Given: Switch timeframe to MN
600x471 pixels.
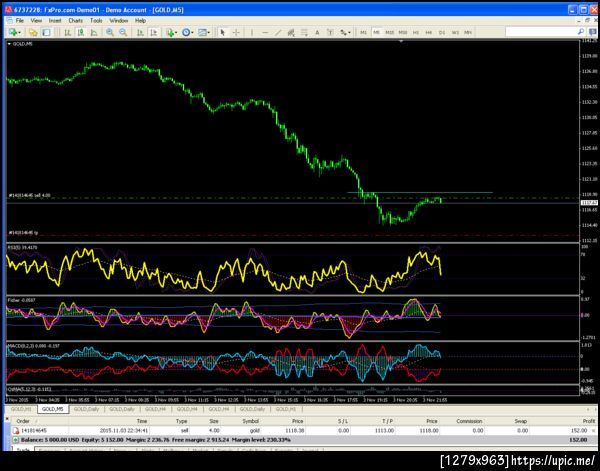Looking at the screenshot, I should pyautogui.click(x=468, y=33).
